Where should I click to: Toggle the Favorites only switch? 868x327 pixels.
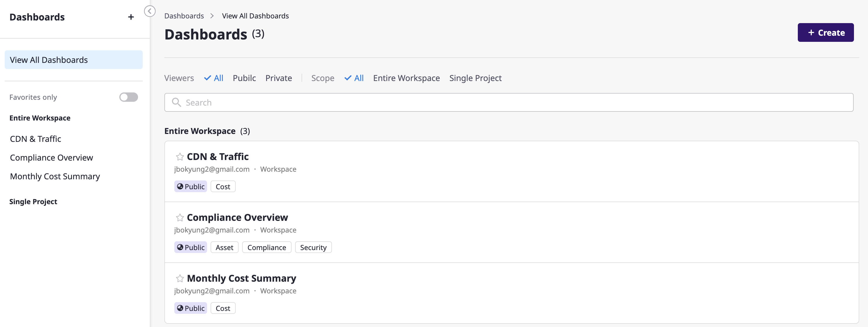click(x=128, y=97)
